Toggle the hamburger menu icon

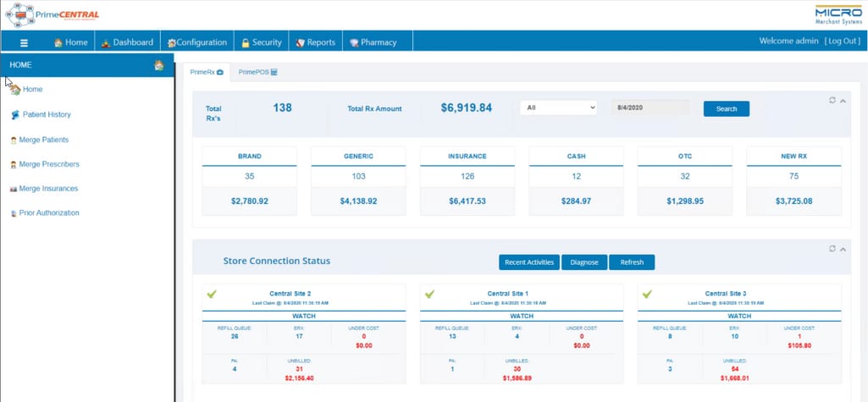click(x=24, y=42)
